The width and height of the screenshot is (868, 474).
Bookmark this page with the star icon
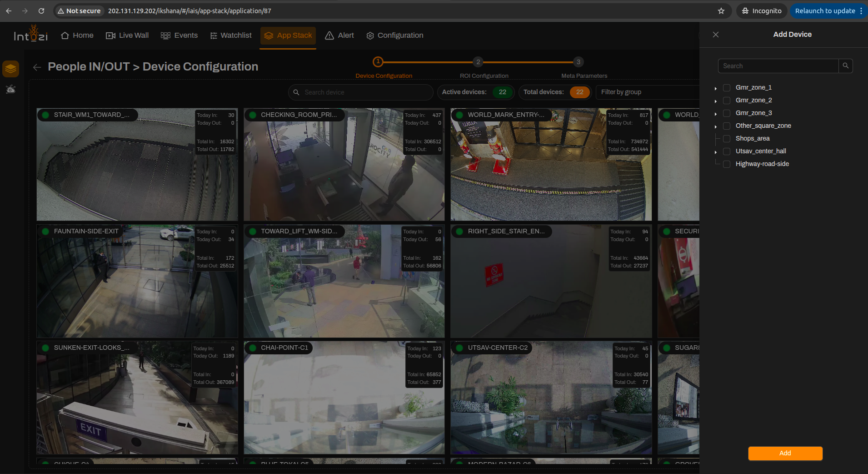coord(721,11)
